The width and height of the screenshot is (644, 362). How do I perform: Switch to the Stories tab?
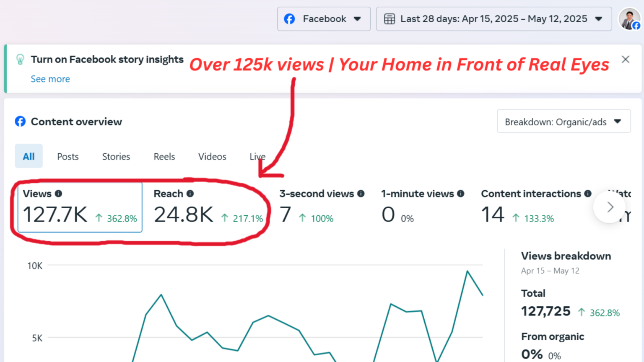(116, 156)
